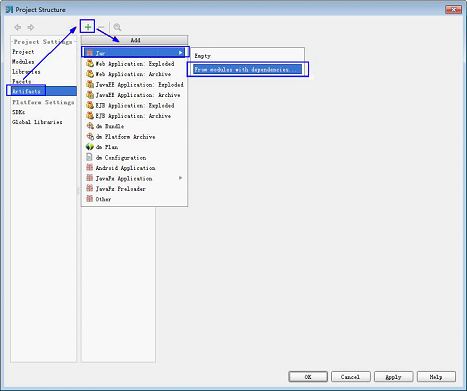Click the Android Application icon

tap(89, 167)
